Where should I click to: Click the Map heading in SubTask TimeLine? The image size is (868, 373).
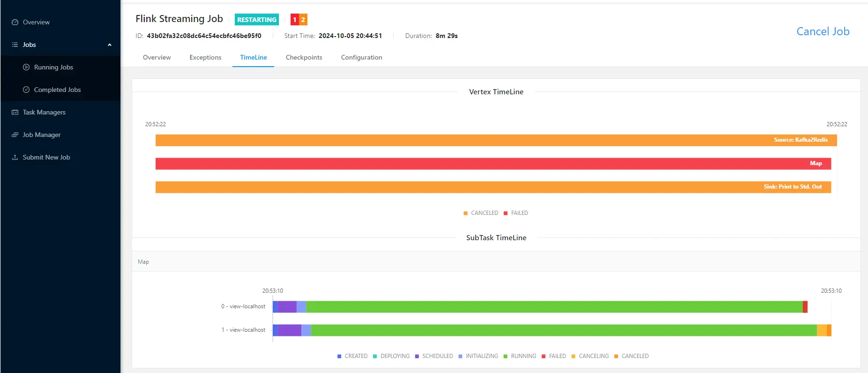click(143, 262)
